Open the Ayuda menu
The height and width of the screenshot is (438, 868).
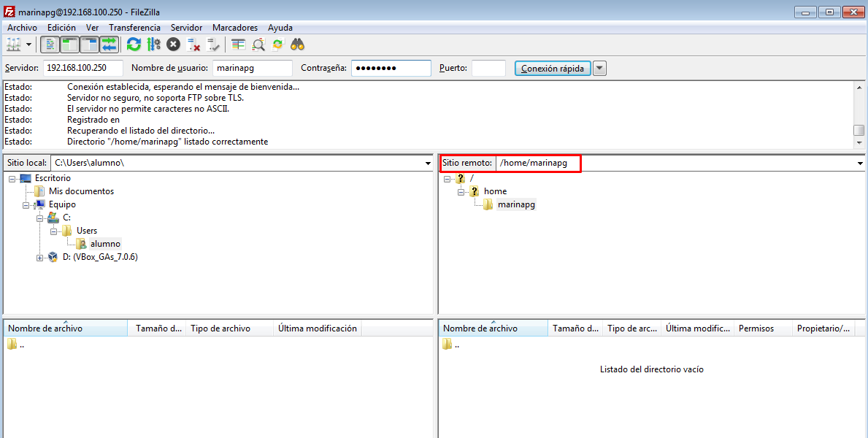tap(280, 28)
